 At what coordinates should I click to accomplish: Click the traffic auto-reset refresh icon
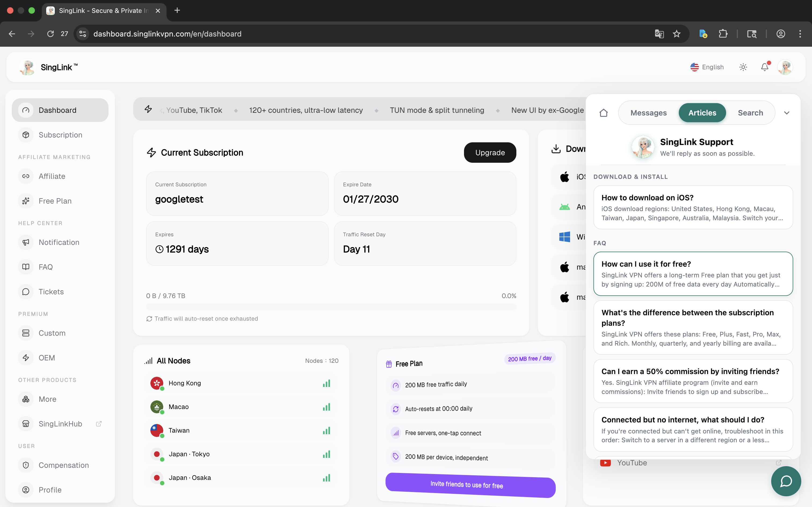[x=149, y=318]
